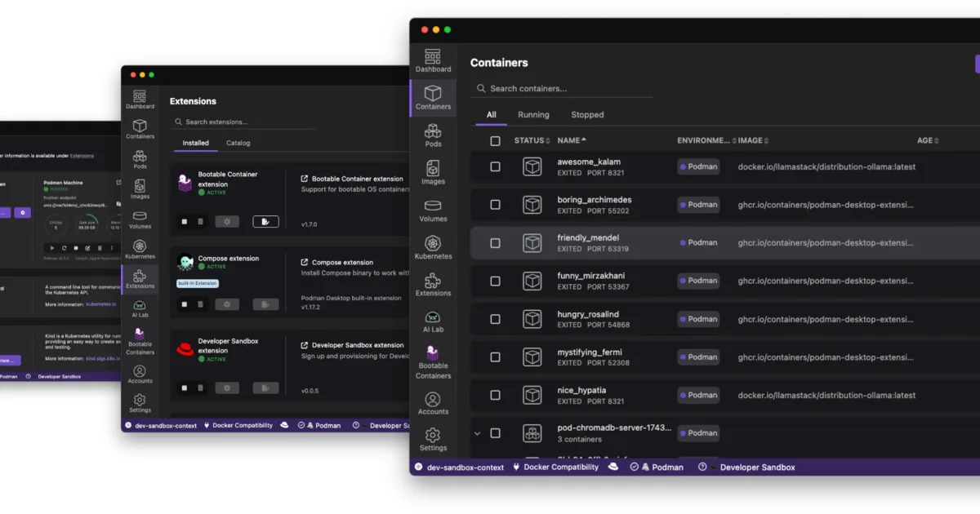Focus the Search containers field
Screen dimensions: 980x514
coord(561,88)
